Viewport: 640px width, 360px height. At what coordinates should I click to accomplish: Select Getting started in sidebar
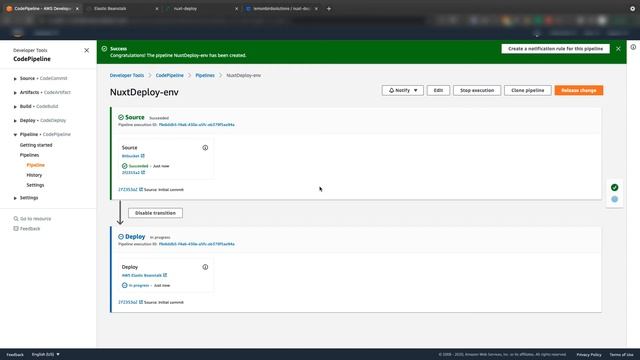click(x=36, y=145)
